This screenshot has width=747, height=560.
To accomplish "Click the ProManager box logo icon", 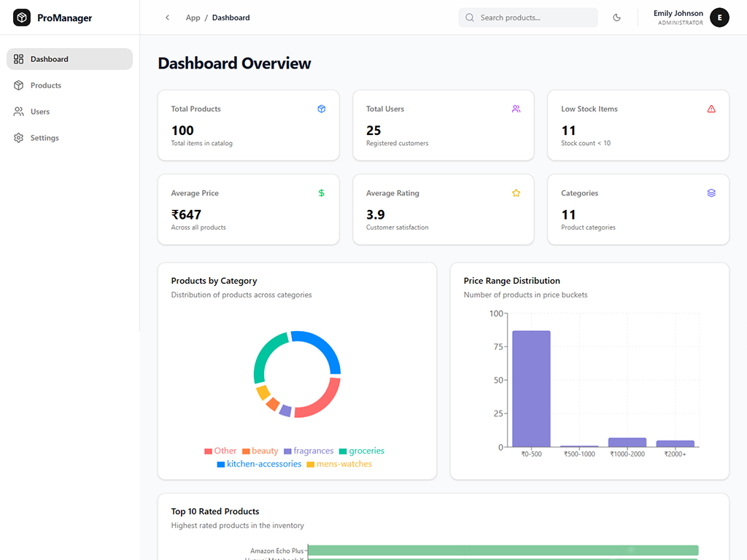I will (22, 17).
